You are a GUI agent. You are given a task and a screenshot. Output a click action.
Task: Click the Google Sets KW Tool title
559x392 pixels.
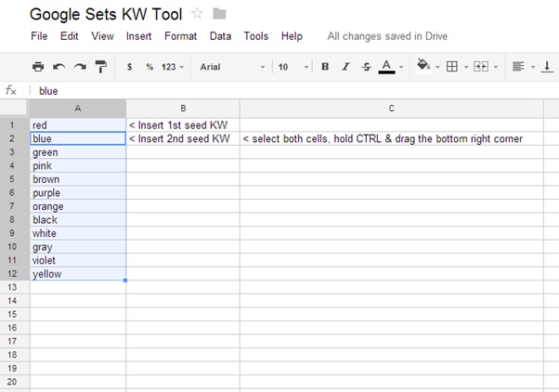[106, 15]
